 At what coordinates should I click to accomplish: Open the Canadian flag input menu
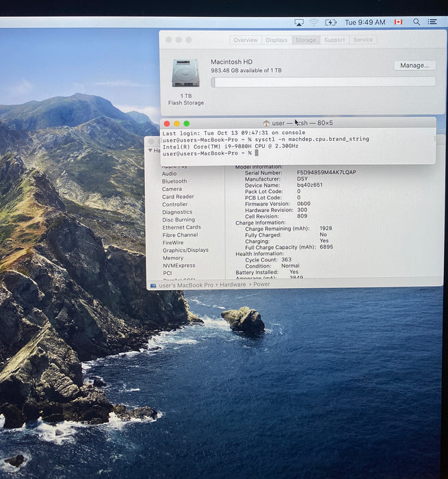[398, 22]
